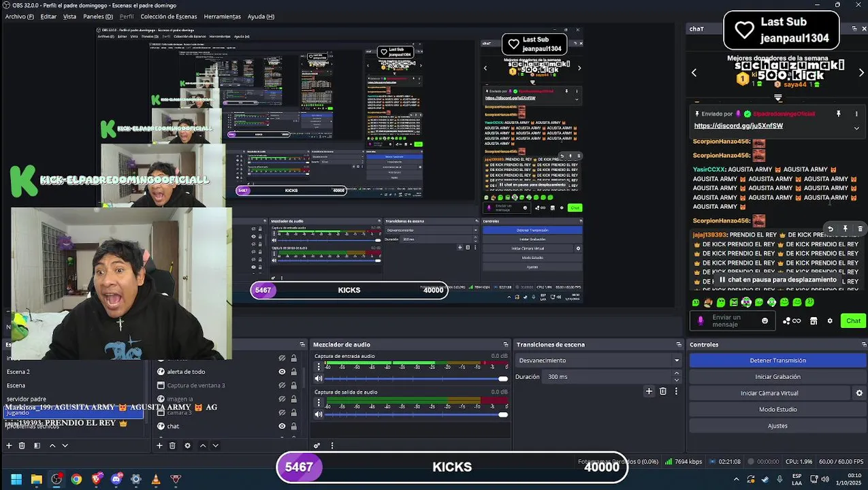
Task: Decrease the transition Duración value
Action: [676, 380]
